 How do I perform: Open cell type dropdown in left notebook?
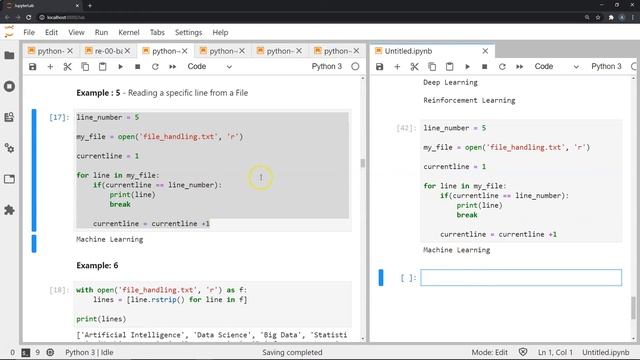(x=209, y=67)
